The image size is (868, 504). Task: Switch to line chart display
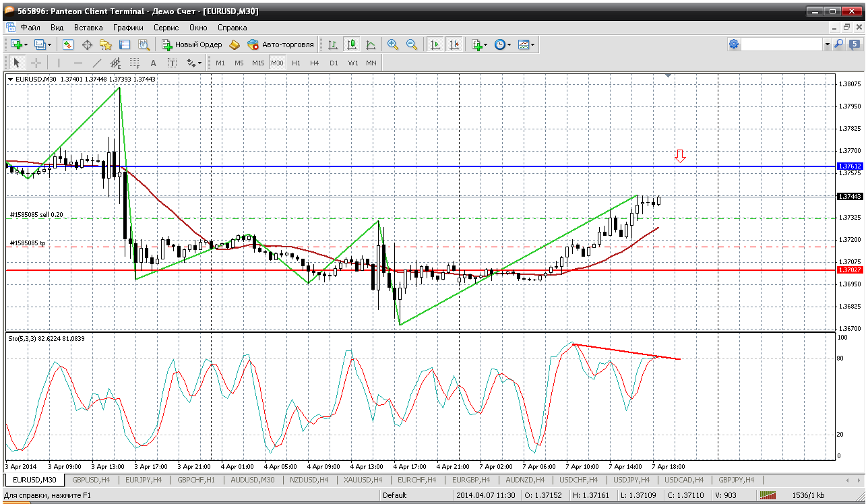tap(370, 44)
